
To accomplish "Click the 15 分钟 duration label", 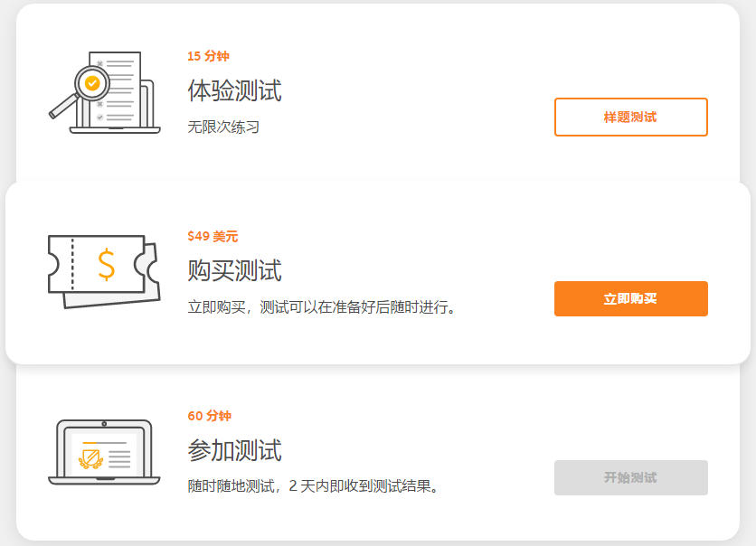I will click(208, 56).
